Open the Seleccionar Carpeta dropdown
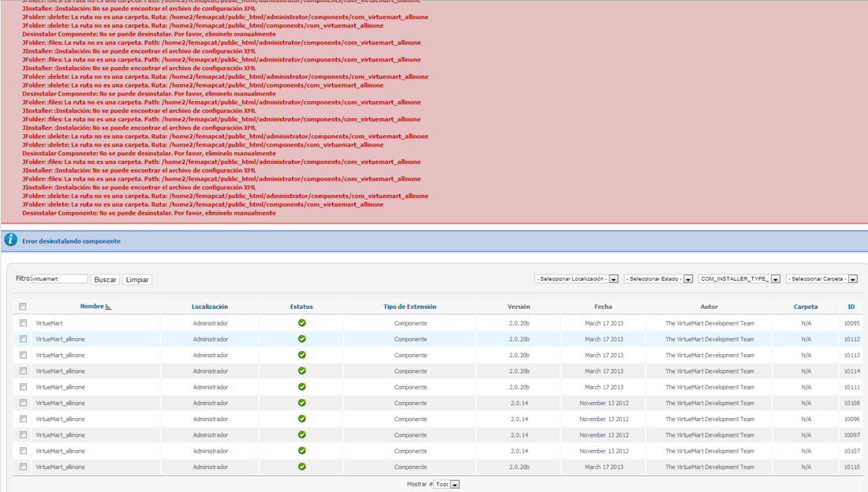This screenshot has height=492, width=868. (x=822, y=279)
